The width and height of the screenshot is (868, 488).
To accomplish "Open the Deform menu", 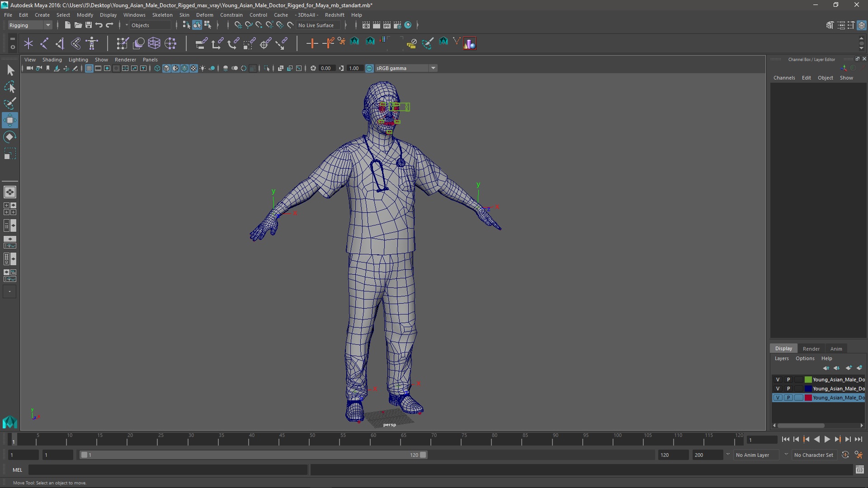I will 204,15.
